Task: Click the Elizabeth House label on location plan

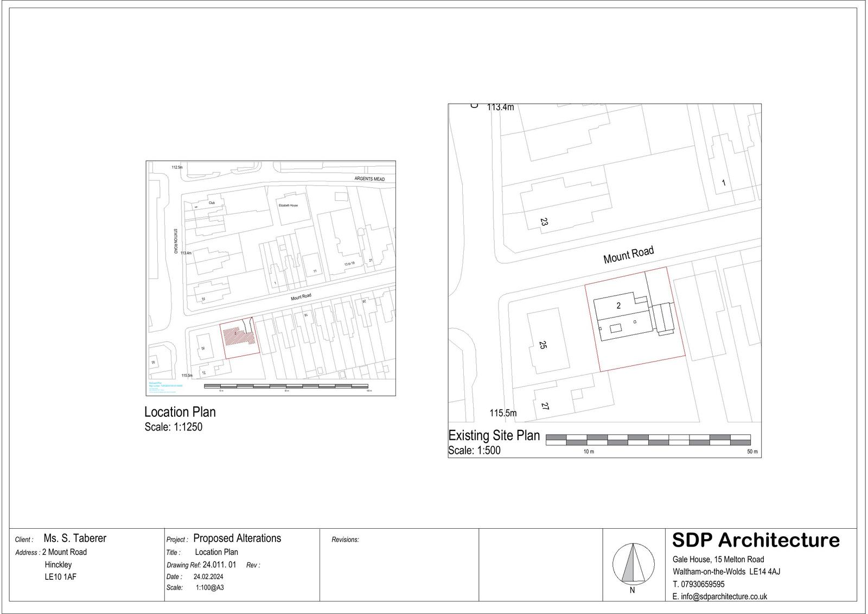Action: point(288,206)
